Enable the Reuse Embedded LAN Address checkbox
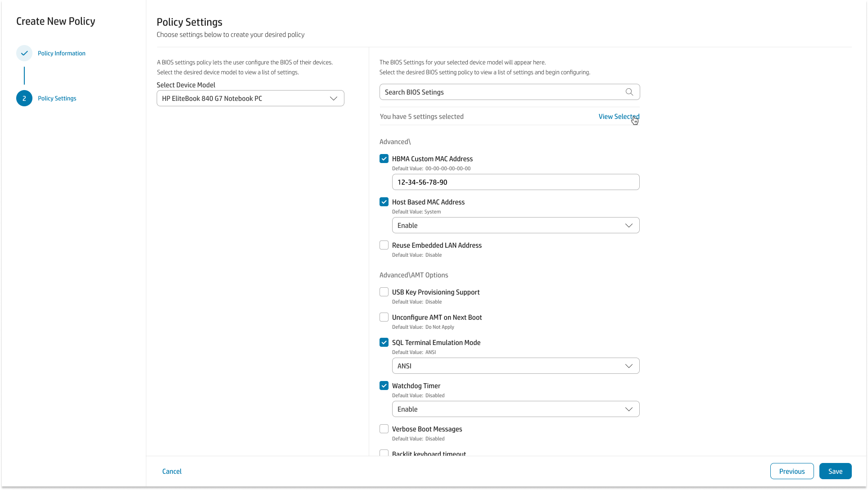 click(x=384, y=245)
